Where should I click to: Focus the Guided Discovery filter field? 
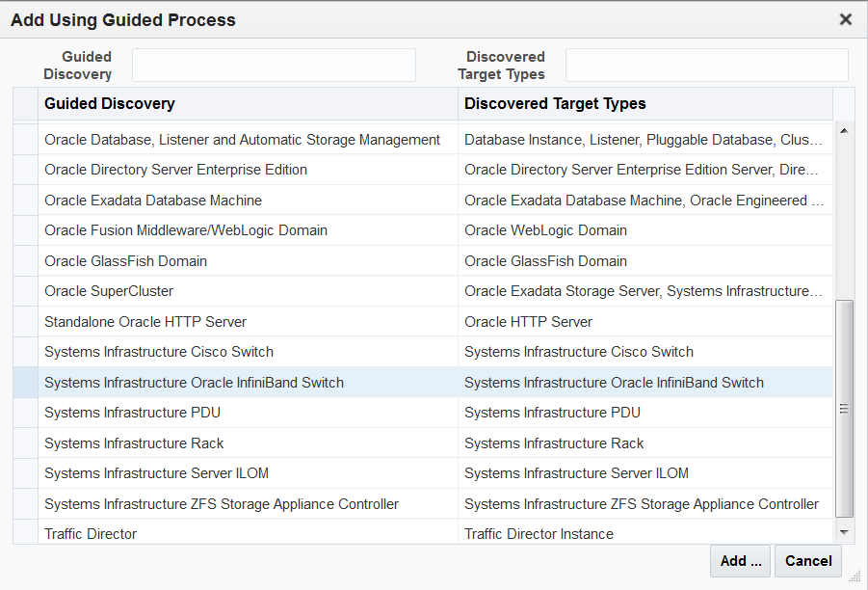point(274,66)
